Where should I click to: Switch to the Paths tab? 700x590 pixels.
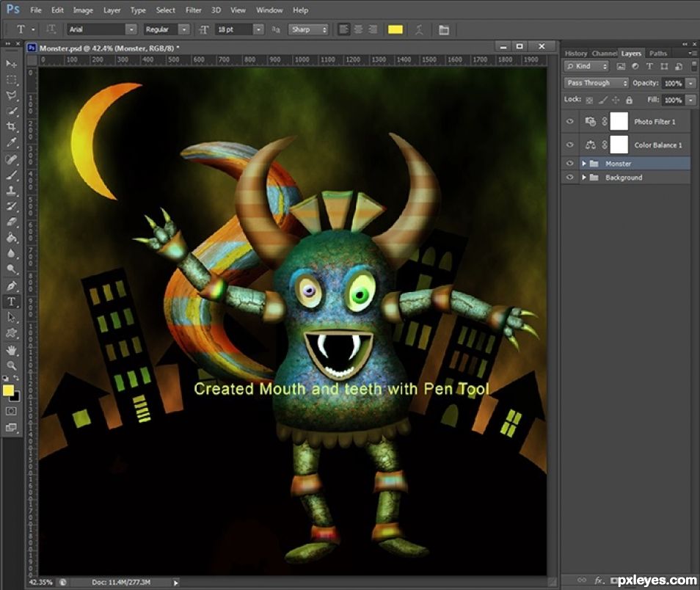658,53
